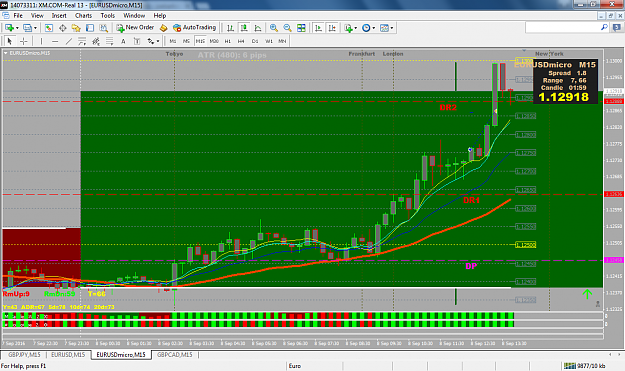625x371 pixels.
Task: Expand the Indicators dropdown arrow
Action: pyautogui.click(x=356, y=28)
